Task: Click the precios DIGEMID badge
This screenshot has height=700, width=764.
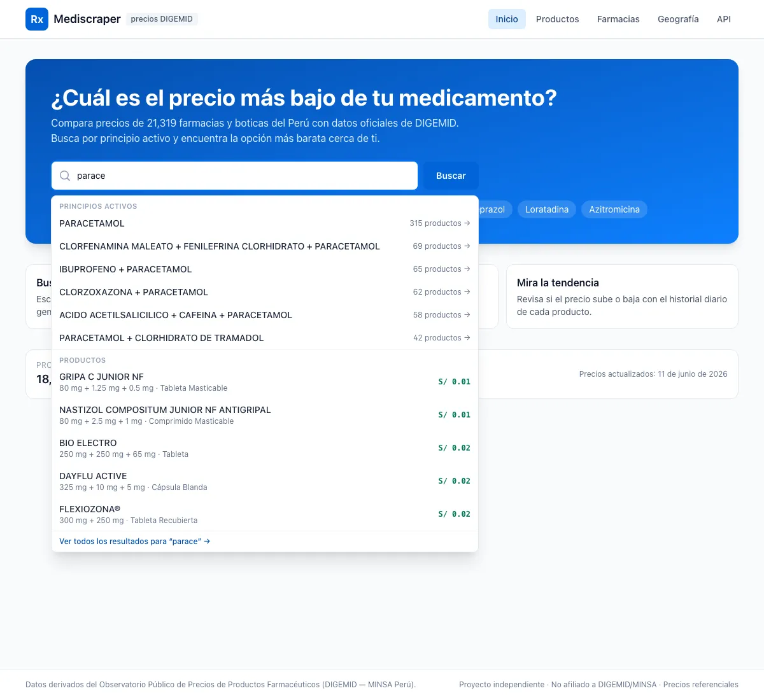Action: (162, 19)
